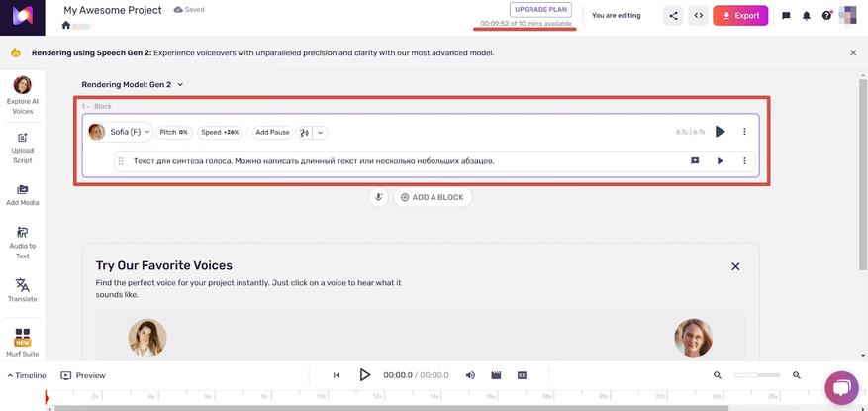Open Add Media in sidebar

pyautogui.click(x=23, y=195)
